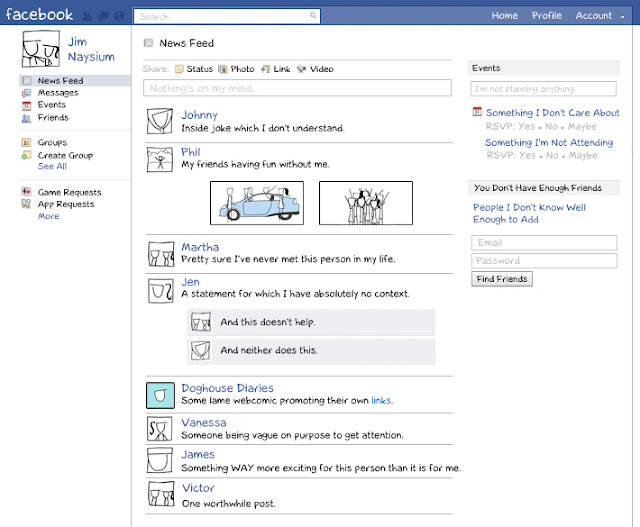Viewport: 640px width, 527px height.
Task: Open Victor's avatar picture
Action: (x=161, y=494)
